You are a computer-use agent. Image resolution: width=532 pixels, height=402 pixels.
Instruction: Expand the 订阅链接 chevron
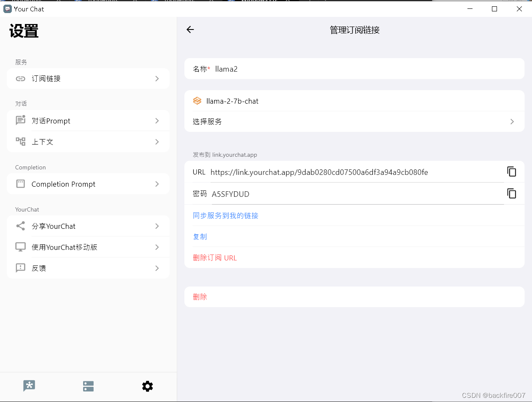click(157, 79)
